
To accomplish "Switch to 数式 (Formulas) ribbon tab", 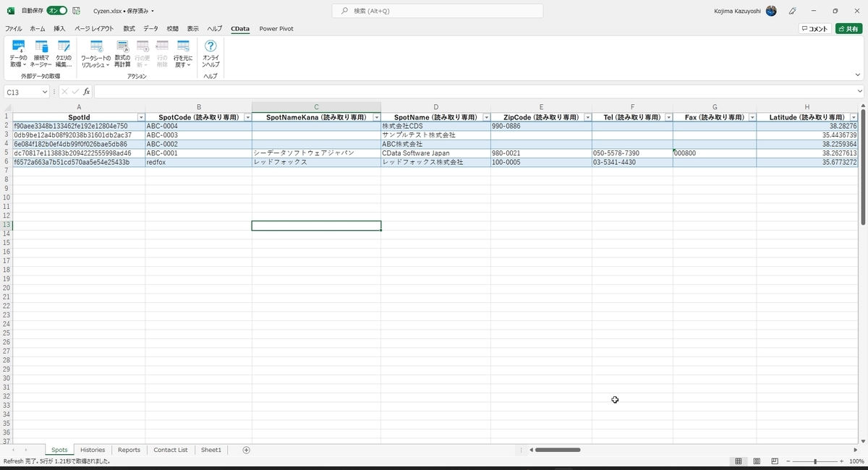I will tap(129, 29).
